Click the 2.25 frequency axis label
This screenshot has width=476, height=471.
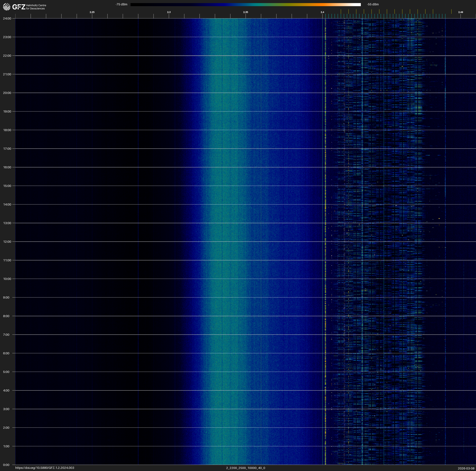[x=92, y=12]
